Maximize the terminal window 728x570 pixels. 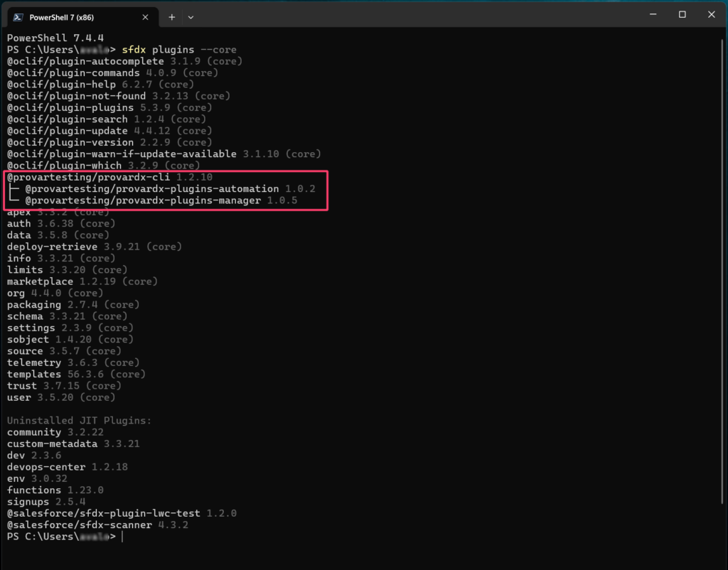(x=682, y=14)
